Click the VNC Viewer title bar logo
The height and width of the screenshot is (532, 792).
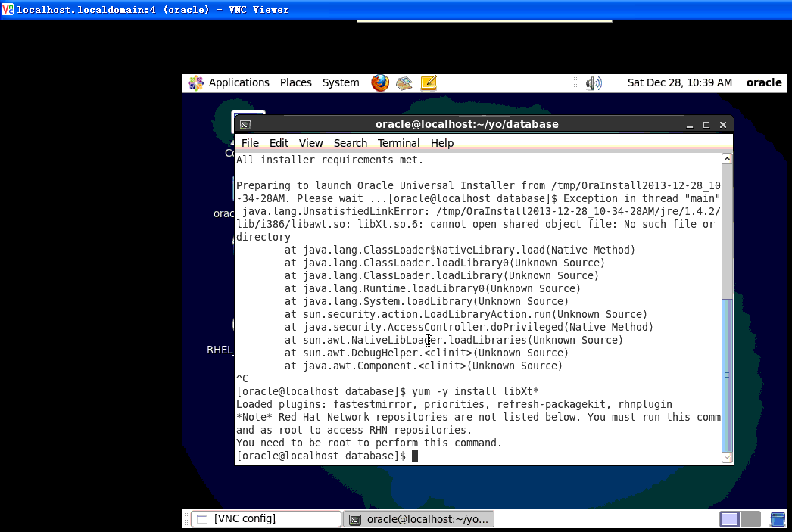[8, 9]
